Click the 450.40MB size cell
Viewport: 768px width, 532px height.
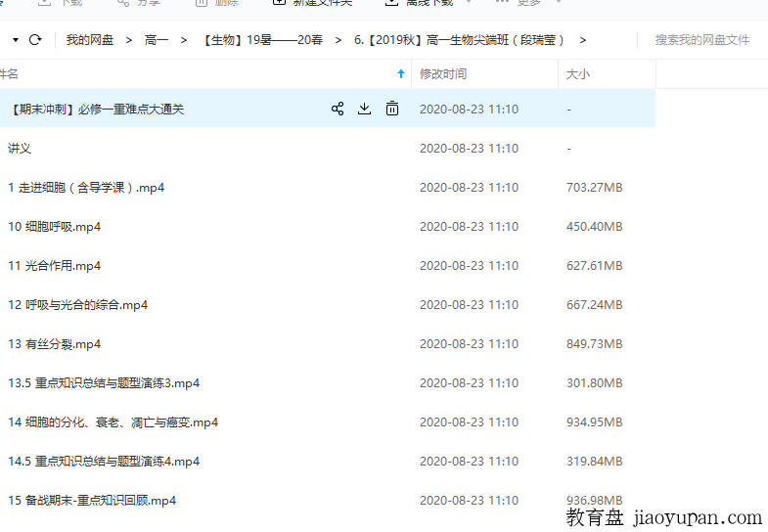pyautogui.click(x=594, y=227)
